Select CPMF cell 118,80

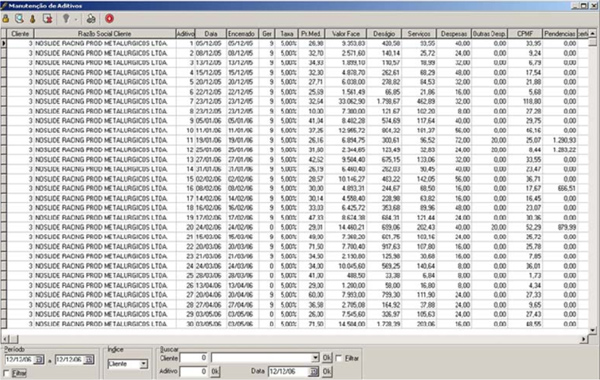coord(525,101)
